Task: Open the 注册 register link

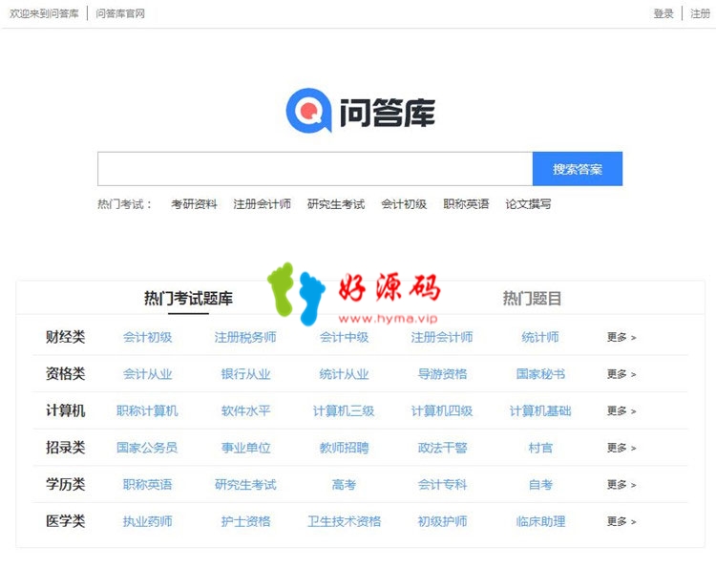Action: pos(700,13)
